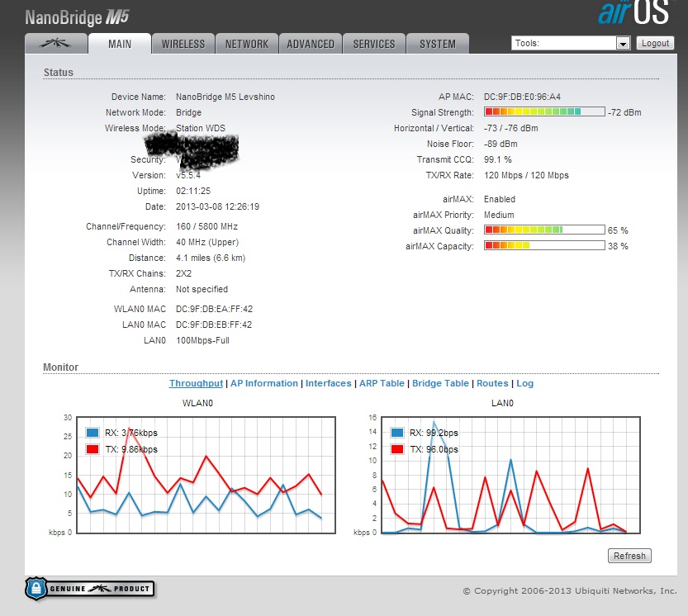Select airMAX Quality '65 %' value
Viewport: 688px width, 616px height.
tap(618, 230)
